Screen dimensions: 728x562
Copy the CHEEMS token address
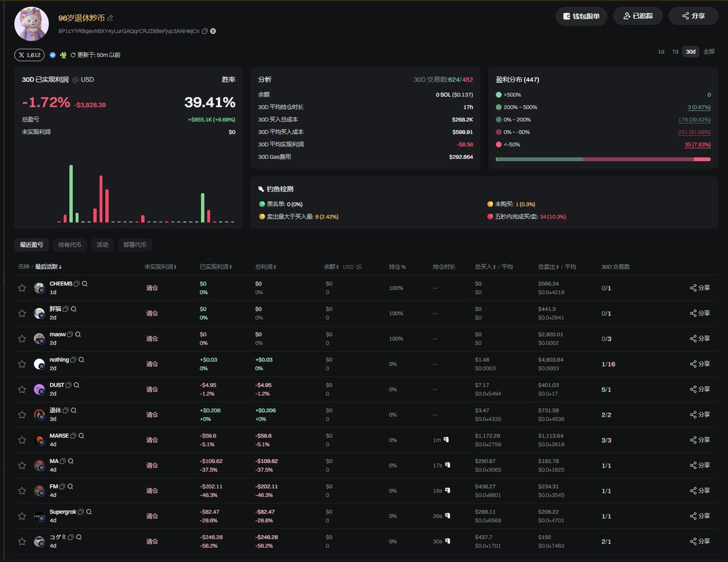click(77, 284)
